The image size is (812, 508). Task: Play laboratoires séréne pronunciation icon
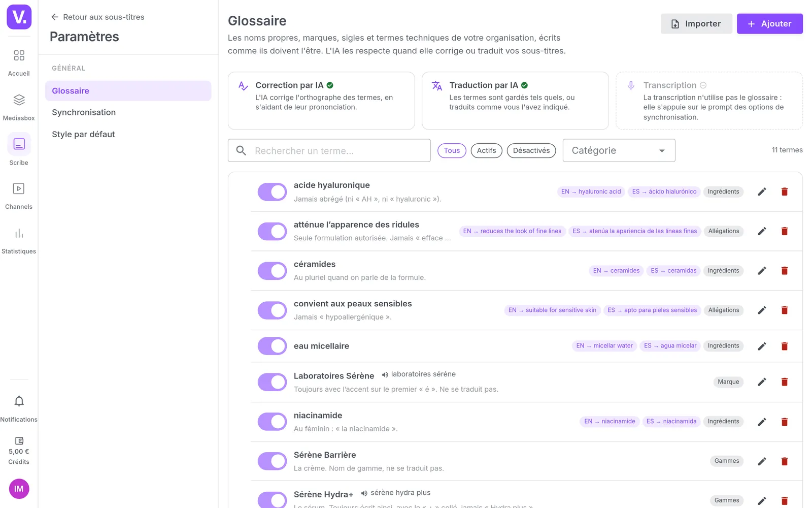pos(385,374)
